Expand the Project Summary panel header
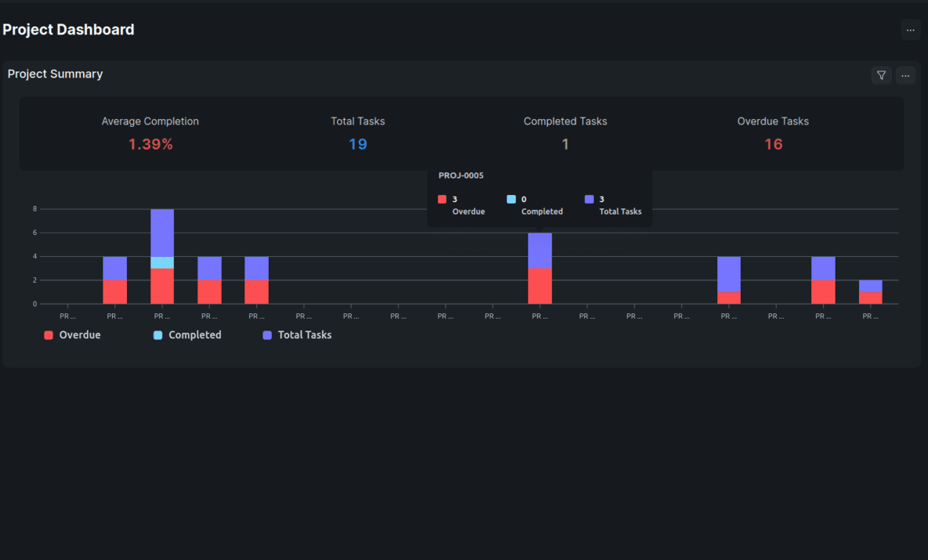 [x=55, y=74]
